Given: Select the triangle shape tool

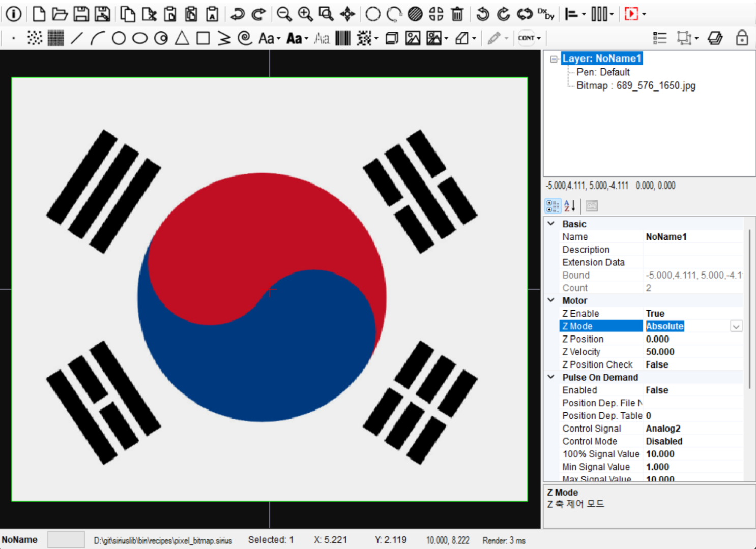Looking at the screenshot, I should (x=182, y=38).
